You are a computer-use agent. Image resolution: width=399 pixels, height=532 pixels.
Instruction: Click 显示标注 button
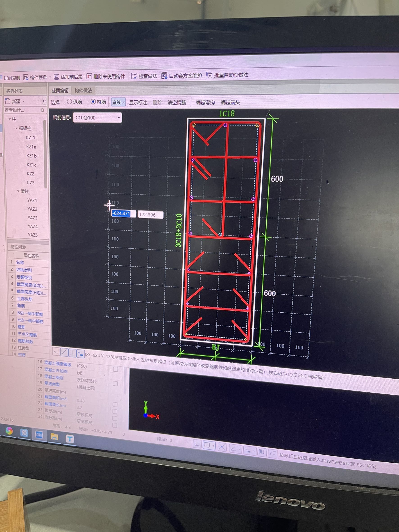pos(138,102)
